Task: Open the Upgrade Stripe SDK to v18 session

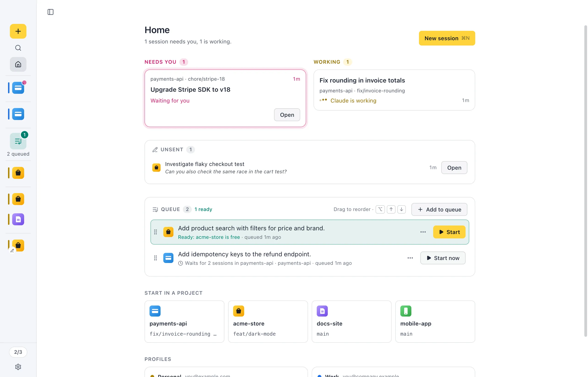Action: point(287,115)
